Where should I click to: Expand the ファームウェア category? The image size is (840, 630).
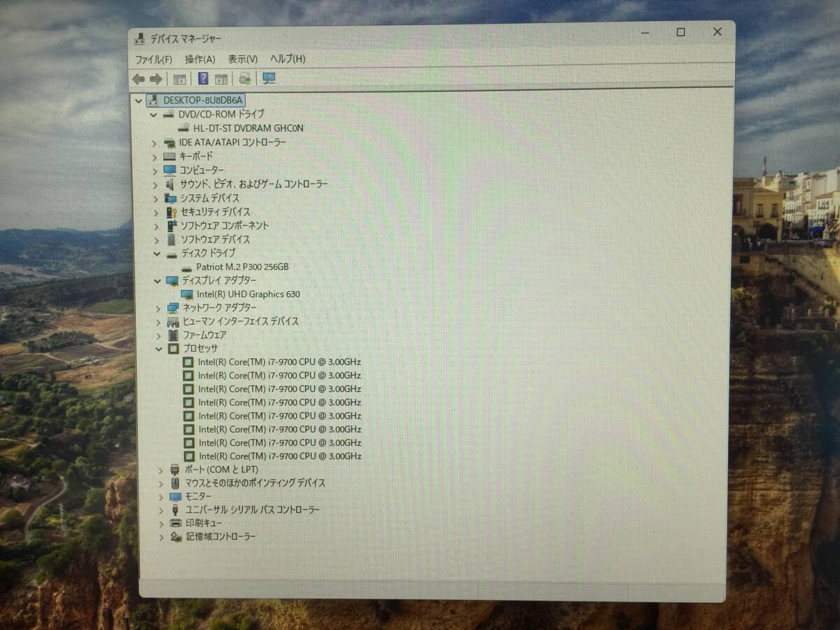coord(158,335)
